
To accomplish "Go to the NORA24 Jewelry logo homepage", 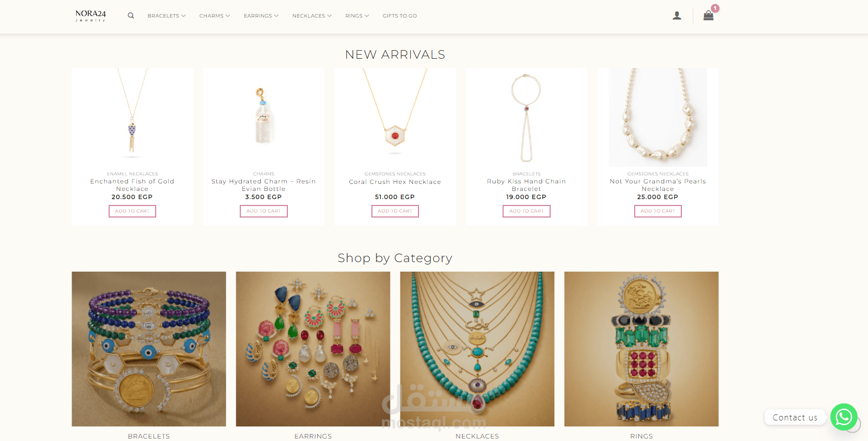I will pos(91,16).
